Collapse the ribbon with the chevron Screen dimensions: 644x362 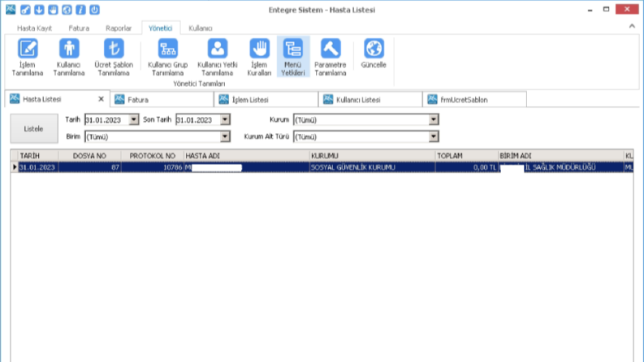pyautogui.click(x=632, y=26)
